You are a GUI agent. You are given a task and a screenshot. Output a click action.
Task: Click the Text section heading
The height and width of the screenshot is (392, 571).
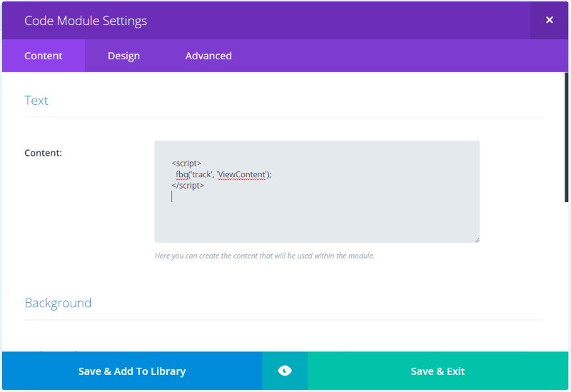tap(36, 100)
